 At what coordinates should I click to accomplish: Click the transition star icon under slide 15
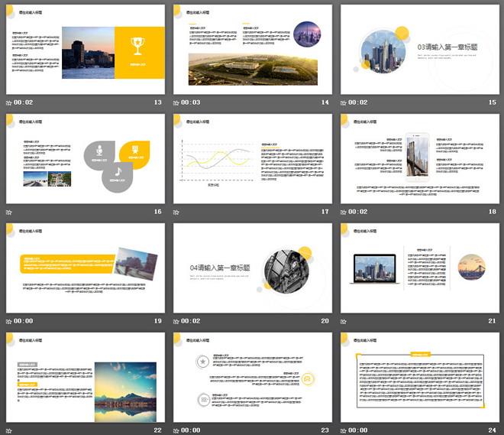tap(344, 103)
